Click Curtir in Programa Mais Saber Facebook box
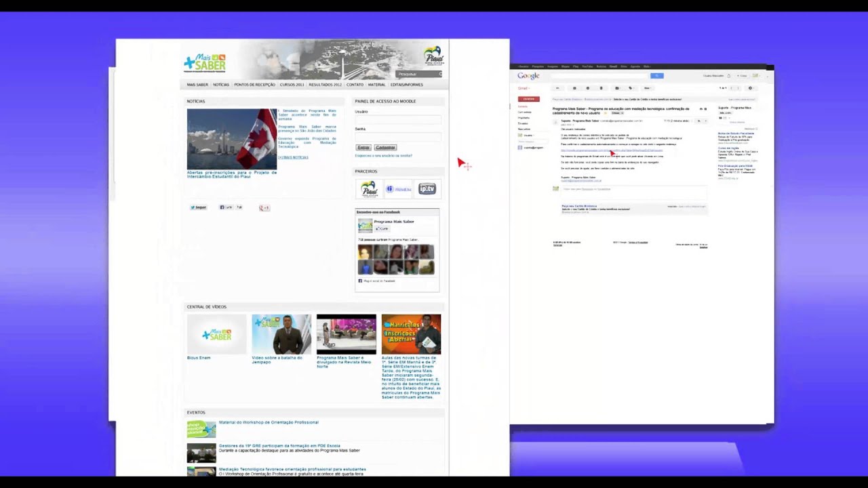Viewport: 868px width, 488px height. click(382, 228)
